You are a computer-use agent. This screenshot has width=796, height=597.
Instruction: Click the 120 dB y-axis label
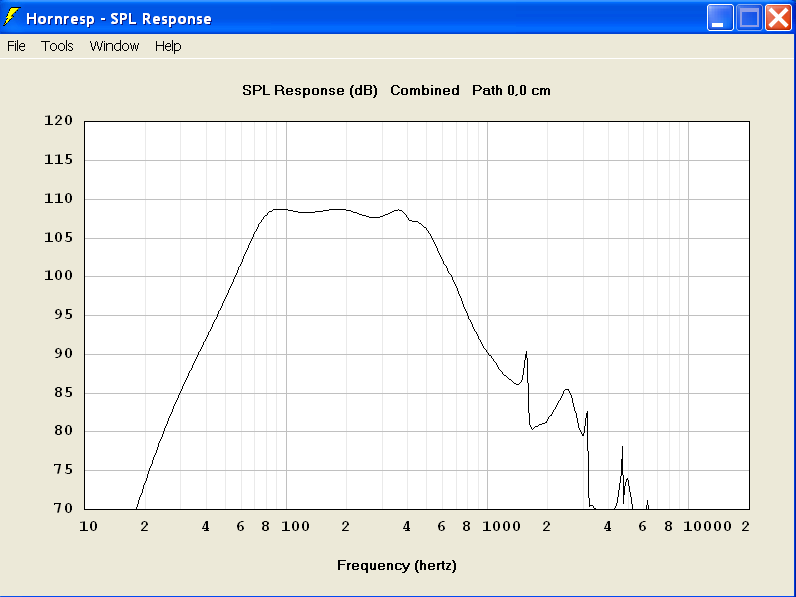point(58,120)
